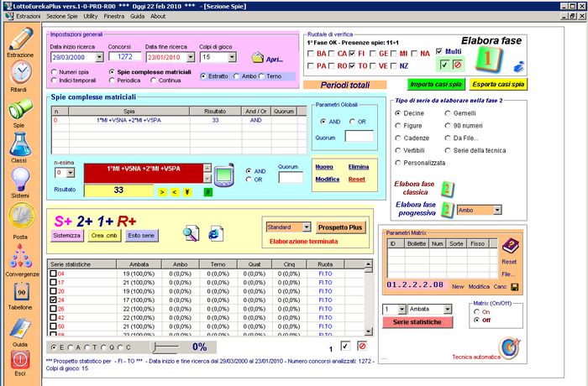Open the Guida sidebar icon
The height and width of the screenshot is (386, 588).
pos(21,328)
